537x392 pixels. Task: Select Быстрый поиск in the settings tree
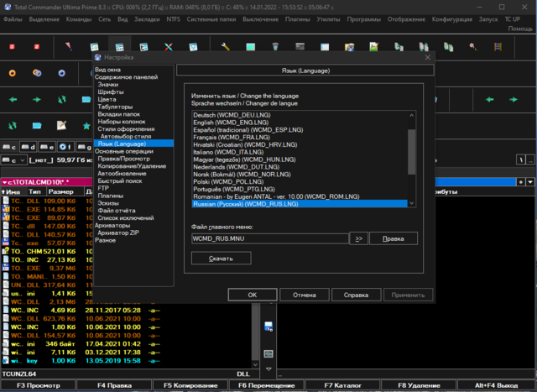click(x=119, y=181)
